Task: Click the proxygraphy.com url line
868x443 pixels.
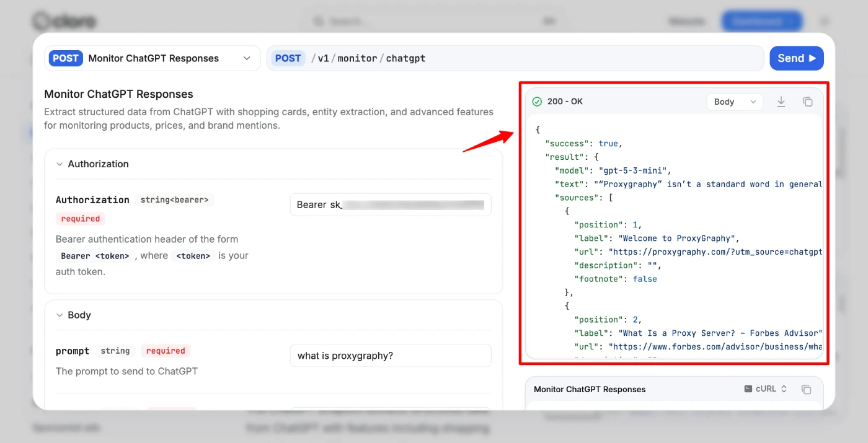Action: coord(699,252)
